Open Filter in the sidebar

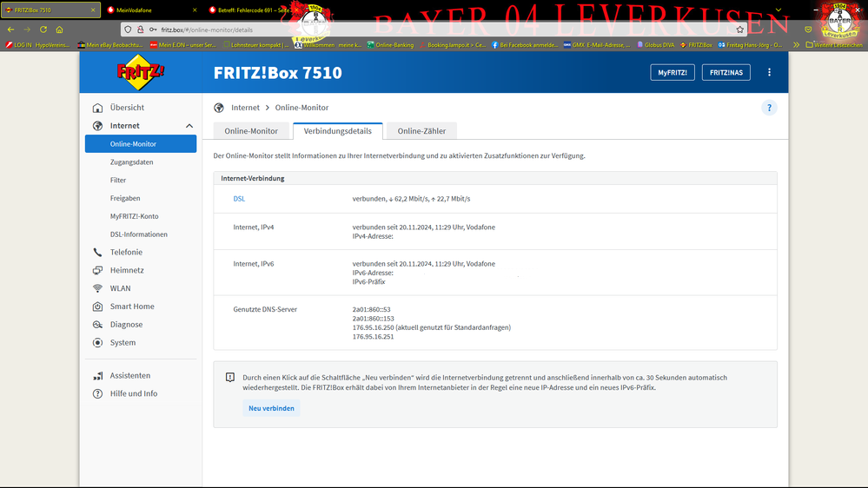tap(118, 181)
